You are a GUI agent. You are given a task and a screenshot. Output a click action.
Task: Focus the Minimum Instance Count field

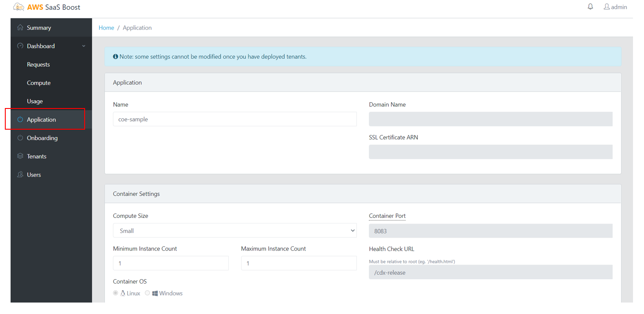(171, 263)
